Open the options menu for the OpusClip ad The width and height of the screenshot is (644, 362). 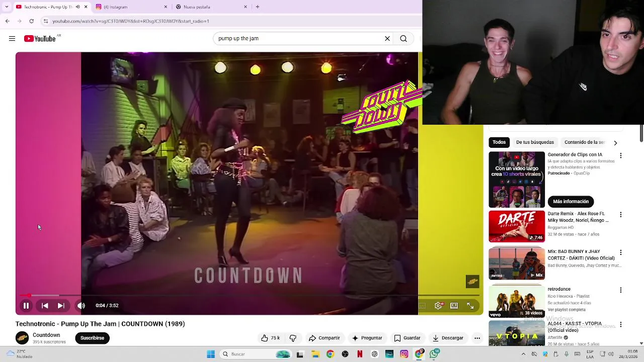coord(620,156)
